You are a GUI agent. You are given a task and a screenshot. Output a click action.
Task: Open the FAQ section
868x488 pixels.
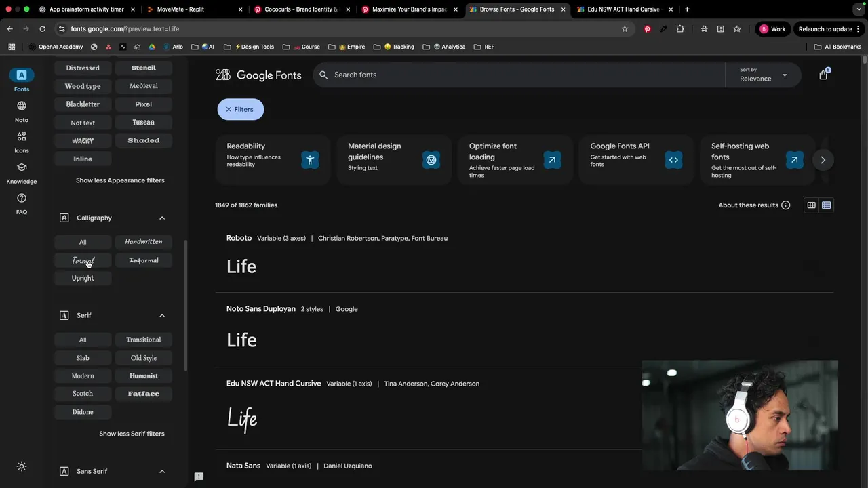22,203
